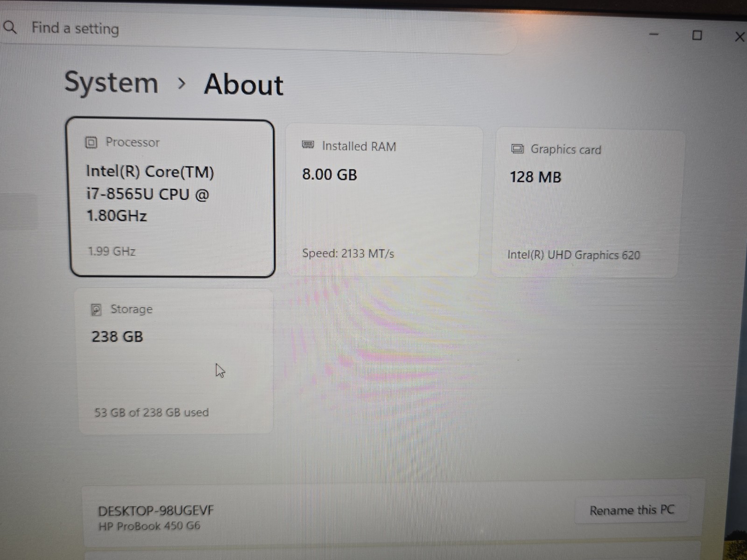Click the 238 GB storage value
This screenshot has height=560, width=747.
coord(117,336)
